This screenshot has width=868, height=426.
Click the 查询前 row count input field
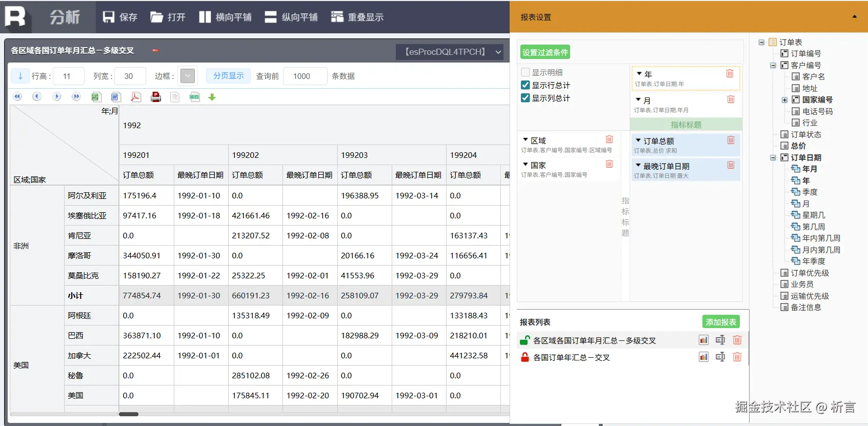305,76
